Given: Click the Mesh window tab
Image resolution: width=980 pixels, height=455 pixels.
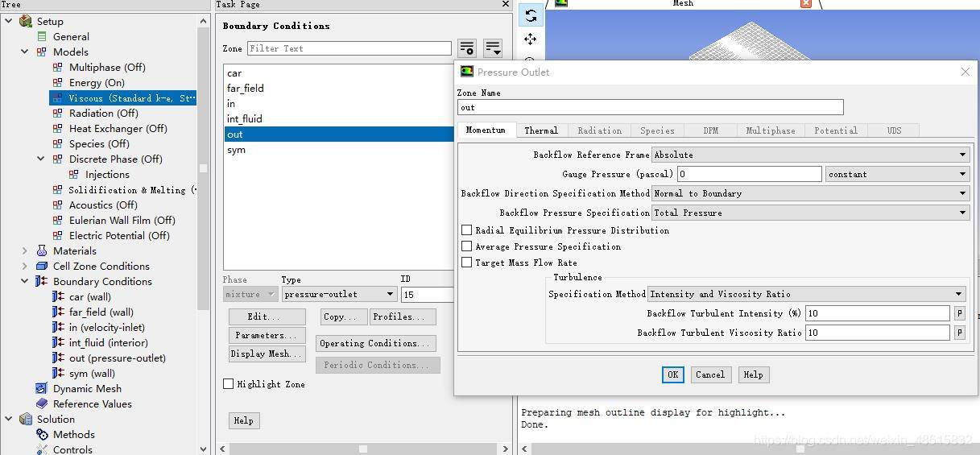Looking at the screenshot, I should (x=683, y=3).
